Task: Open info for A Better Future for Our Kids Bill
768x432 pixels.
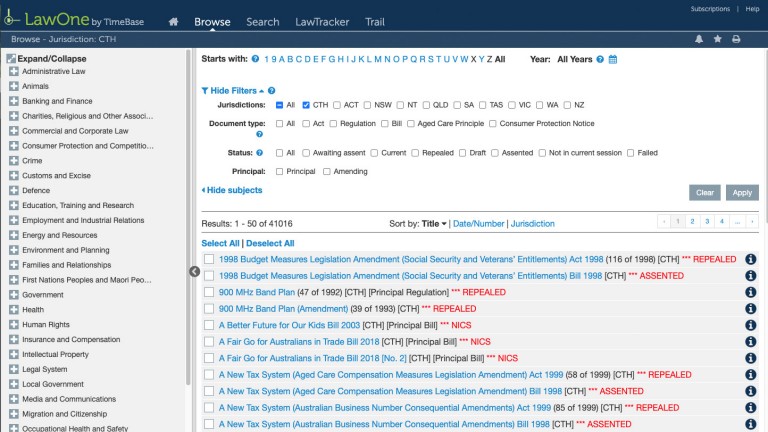Action: pos(750,325)
